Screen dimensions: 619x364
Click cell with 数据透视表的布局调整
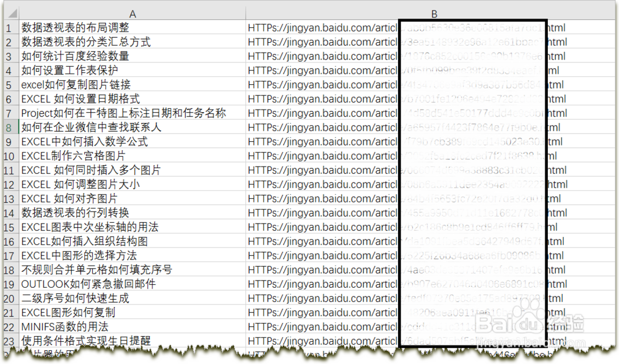pyautogui.click(x=132, y=27)
